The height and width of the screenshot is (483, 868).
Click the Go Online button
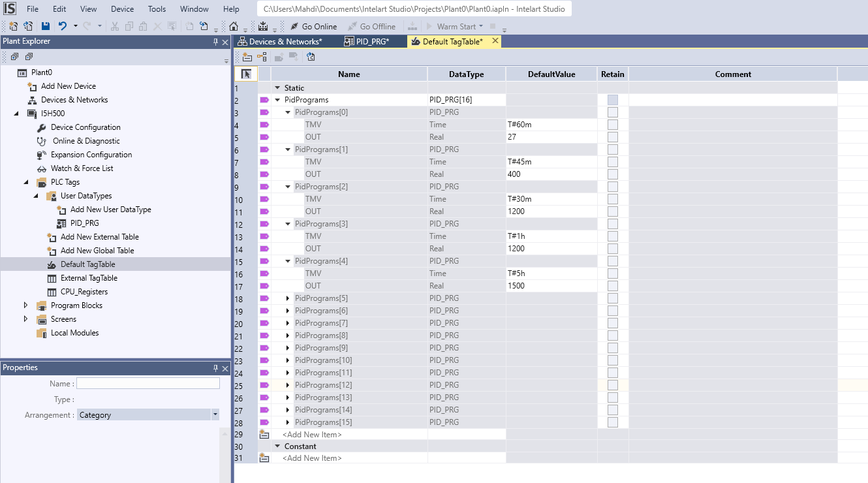point(313,26)
